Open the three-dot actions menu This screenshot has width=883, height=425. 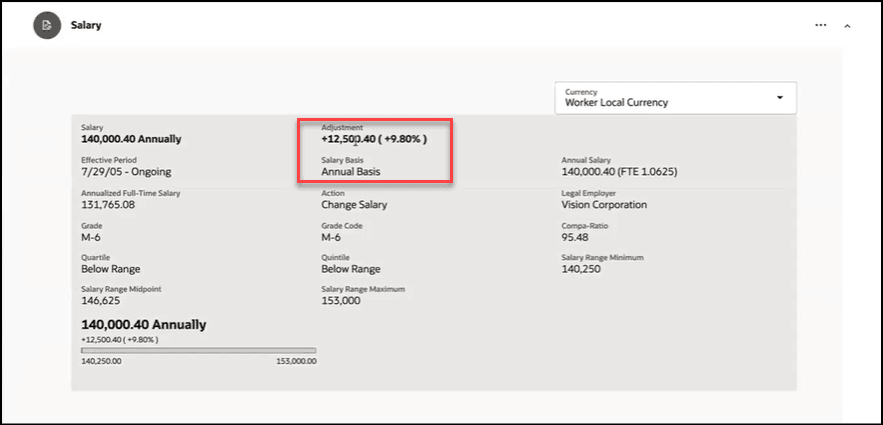(820, 25)
